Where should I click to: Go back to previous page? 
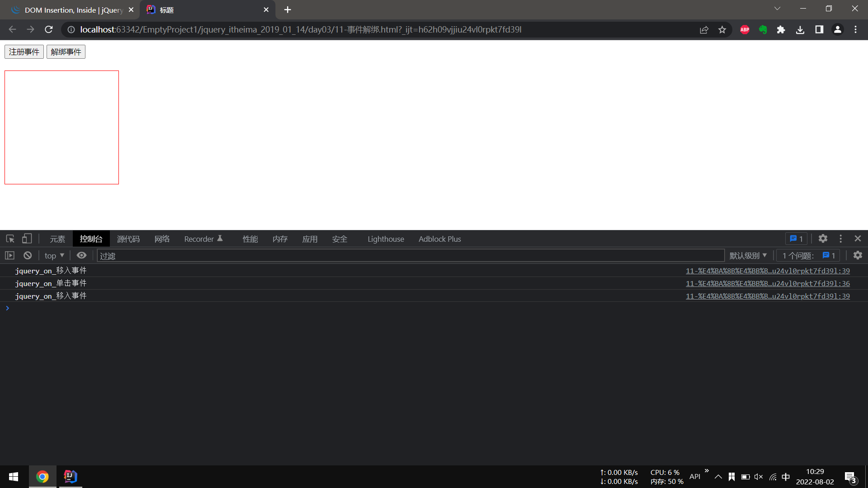pos(12,29)
